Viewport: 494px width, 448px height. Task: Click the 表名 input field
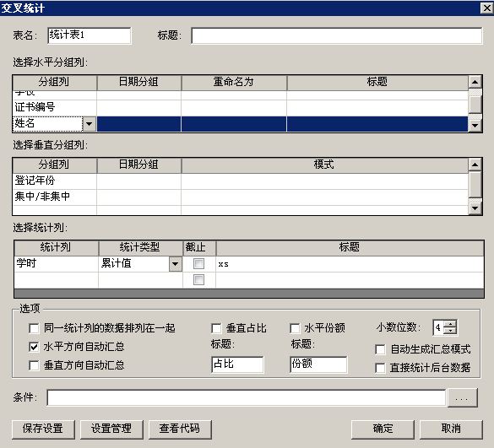(90, 35)
